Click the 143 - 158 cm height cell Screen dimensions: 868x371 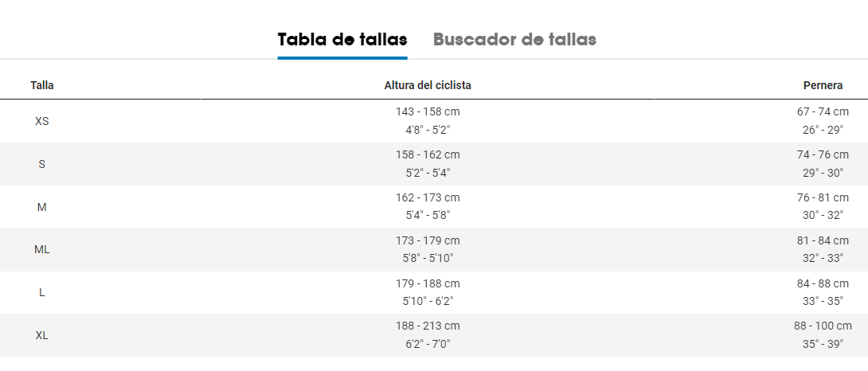(428, 112)
